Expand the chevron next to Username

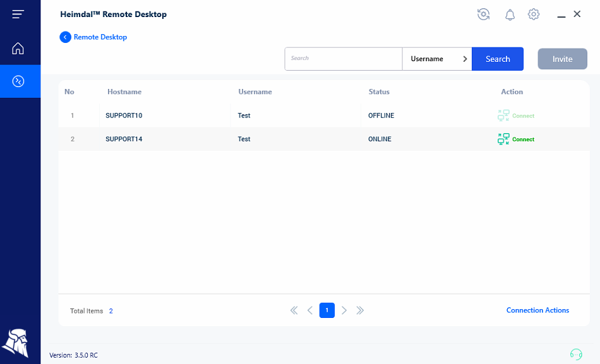(x=465, y=58)
